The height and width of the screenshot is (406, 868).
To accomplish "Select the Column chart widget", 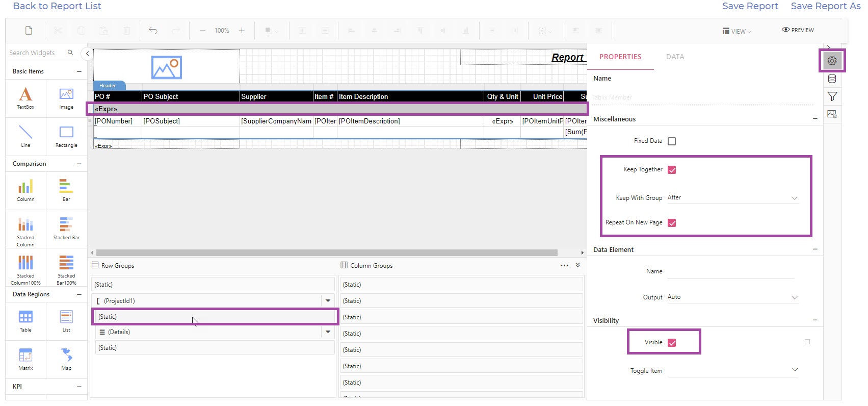I will tap(25, 190).
